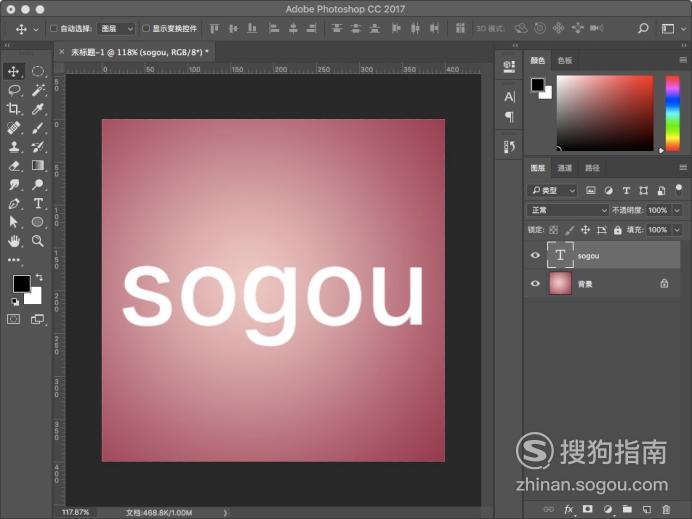The image size is (692, 519).
Task: Select the Smudge tool
Action: [14, 184]
